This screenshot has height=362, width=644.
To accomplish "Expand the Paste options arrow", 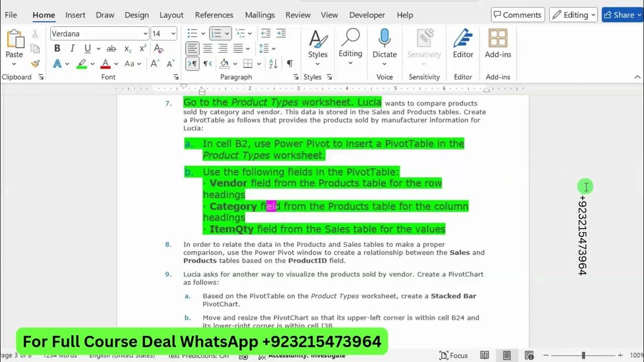I will pyautogui.click(x=14, y=64).
